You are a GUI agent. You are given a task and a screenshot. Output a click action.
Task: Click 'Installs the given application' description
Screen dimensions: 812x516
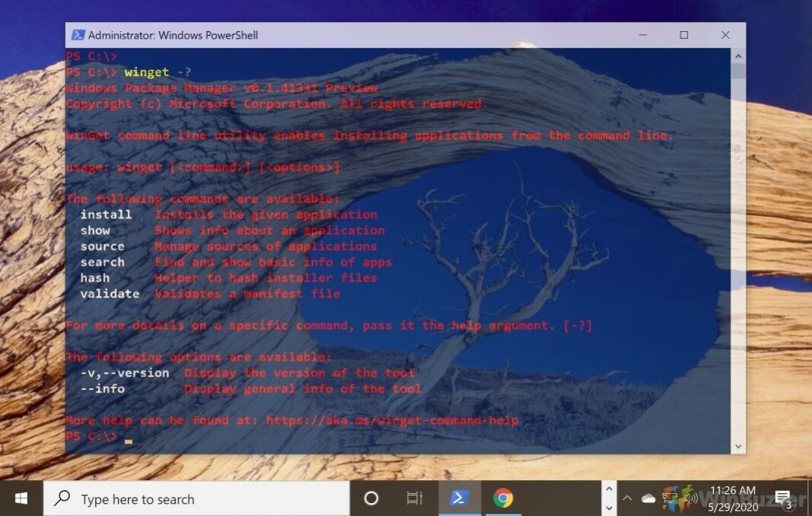pyautogui.click(x=266, y=215)
